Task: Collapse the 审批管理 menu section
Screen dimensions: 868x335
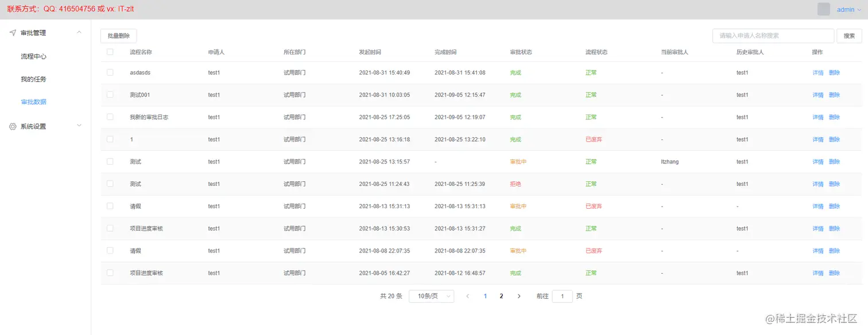Action: [x=79, y=33]
